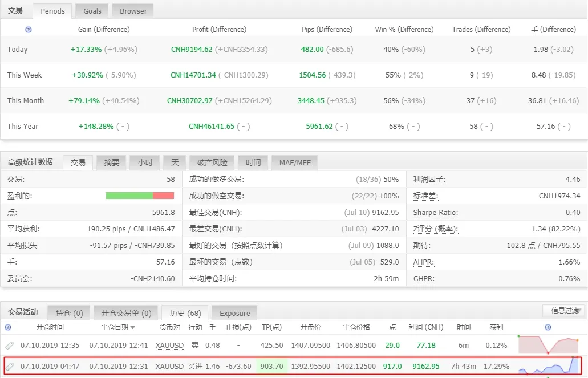Image resolution: width=588 pixels, height=378 pixels.
Task: Select the worst trade value -4227.10
Action: tap(384, 229)
